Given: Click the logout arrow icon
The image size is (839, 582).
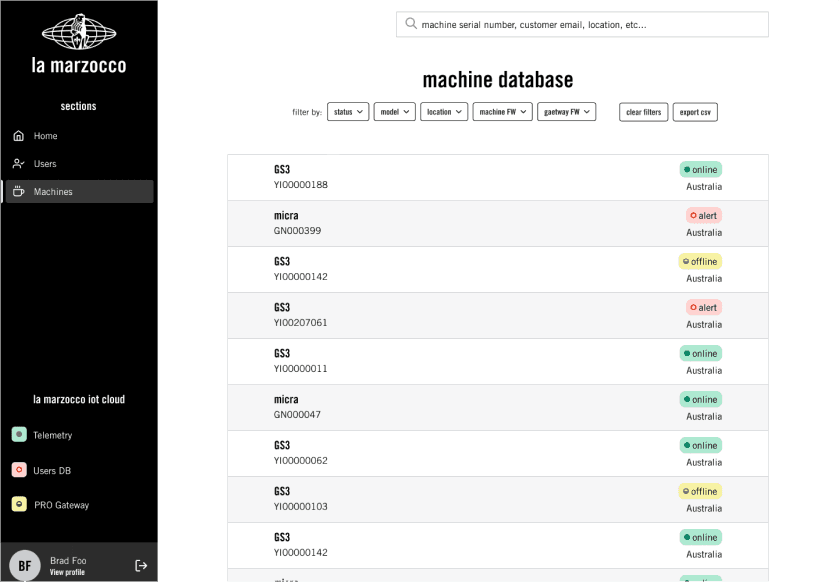Looking at the screenshot, I should point(141,565).
